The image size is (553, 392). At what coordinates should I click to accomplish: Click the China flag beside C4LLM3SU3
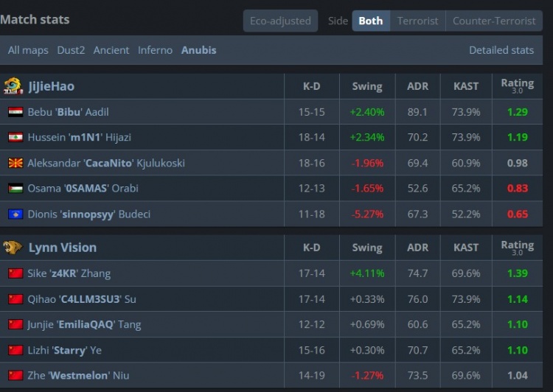pos(15,299)
